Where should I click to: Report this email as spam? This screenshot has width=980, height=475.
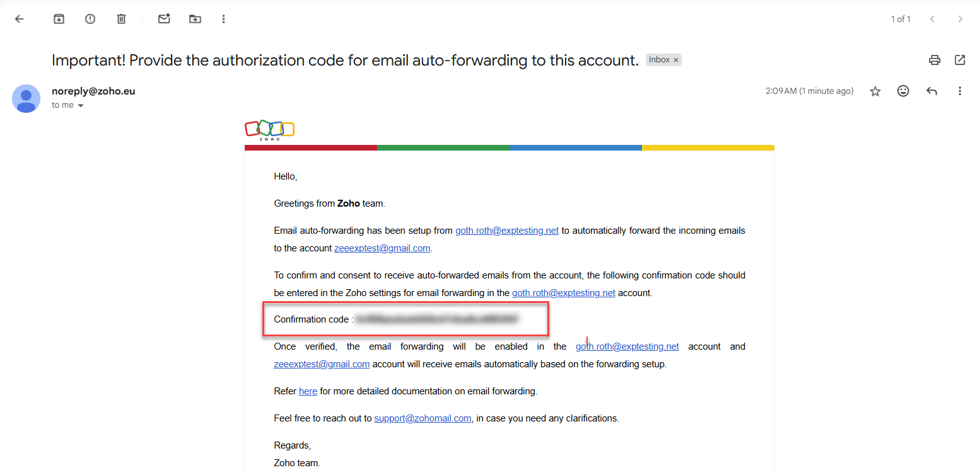pyautogui.click(x=90, y=19)
